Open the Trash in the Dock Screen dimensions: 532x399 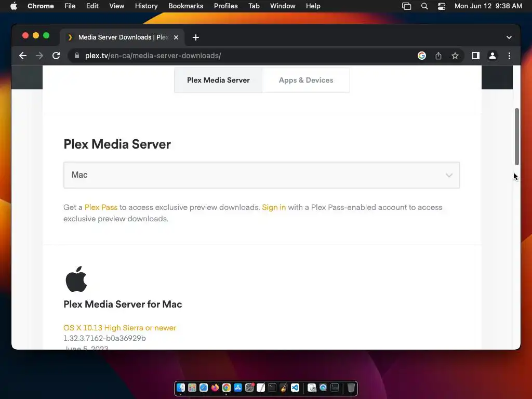tap(351, 388)
